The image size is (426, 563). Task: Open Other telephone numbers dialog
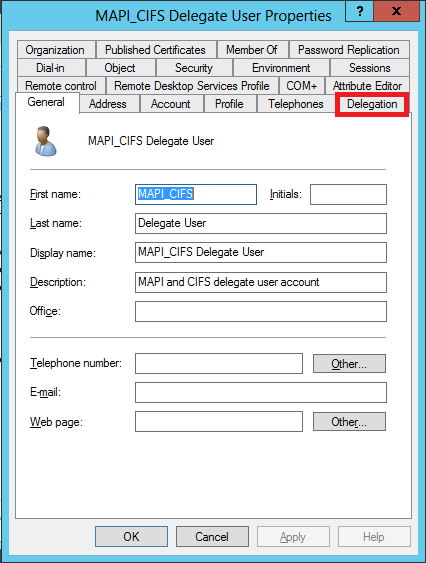(349, 364)
